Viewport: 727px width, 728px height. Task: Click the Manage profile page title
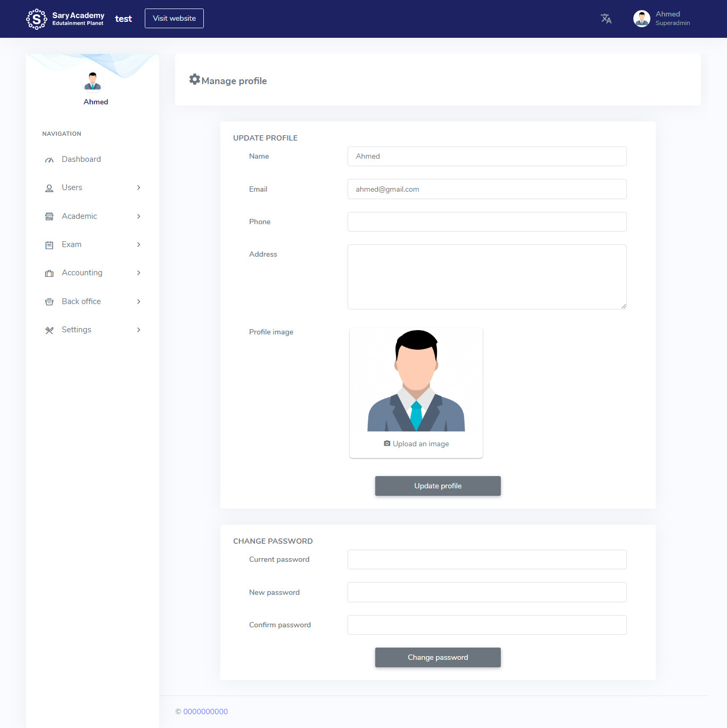(x=234, y=81)
